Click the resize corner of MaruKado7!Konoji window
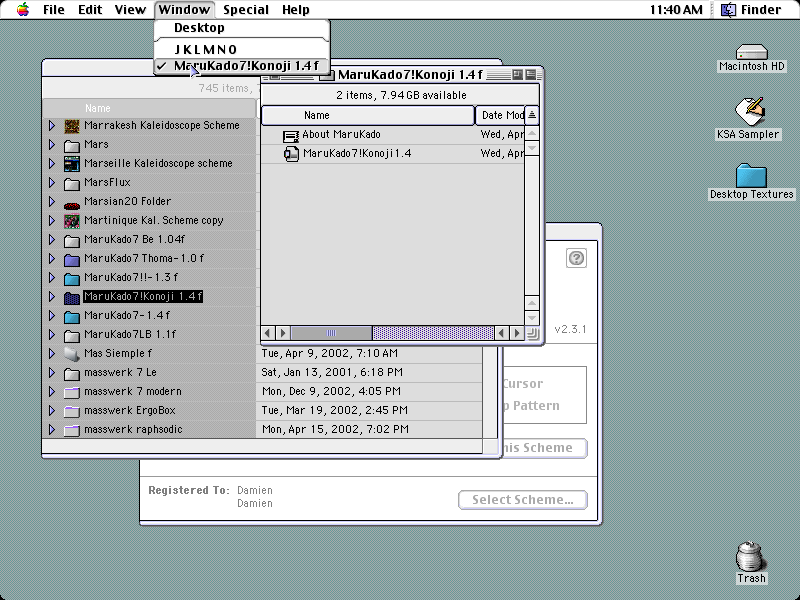This screenshot has width=800, height=600. (x=532, y=334)
